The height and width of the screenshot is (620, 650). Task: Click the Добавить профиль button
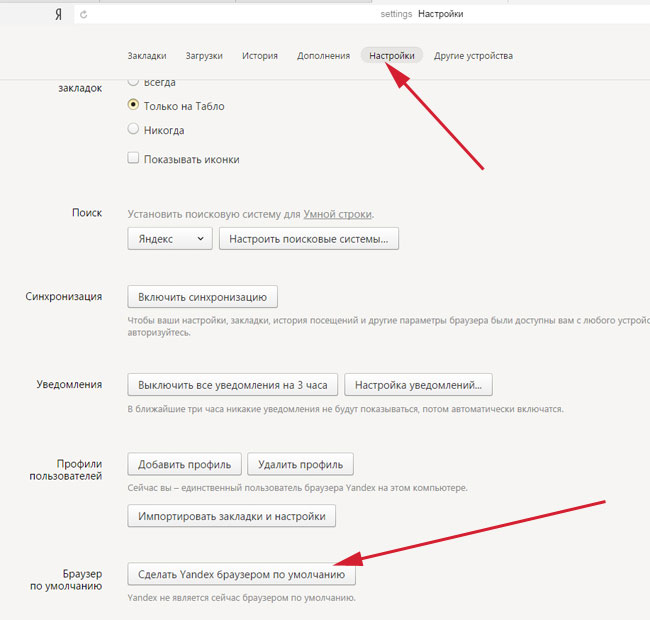click(x=185, y=464)
